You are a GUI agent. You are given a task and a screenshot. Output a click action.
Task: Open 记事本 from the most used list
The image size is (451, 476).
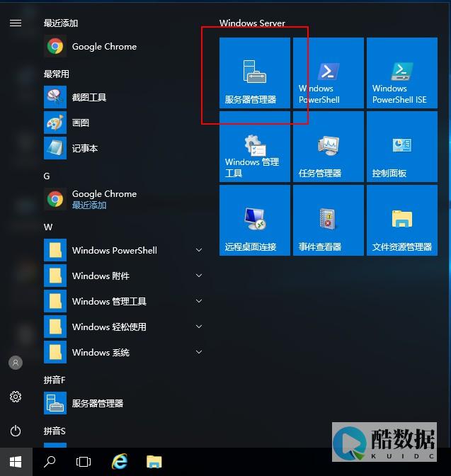click(x=123, y=148)
